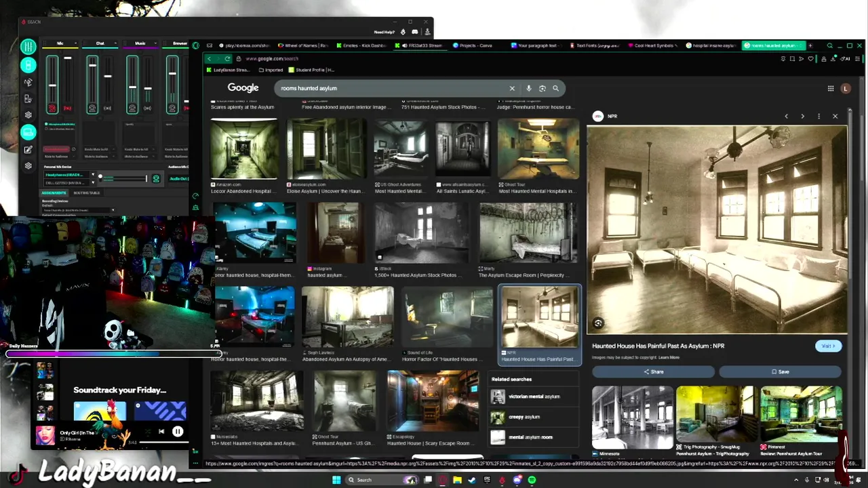Click the Audio Out button in BEACN
The width and height of the screenshot is (868, 488).
[x=179, y=178]
